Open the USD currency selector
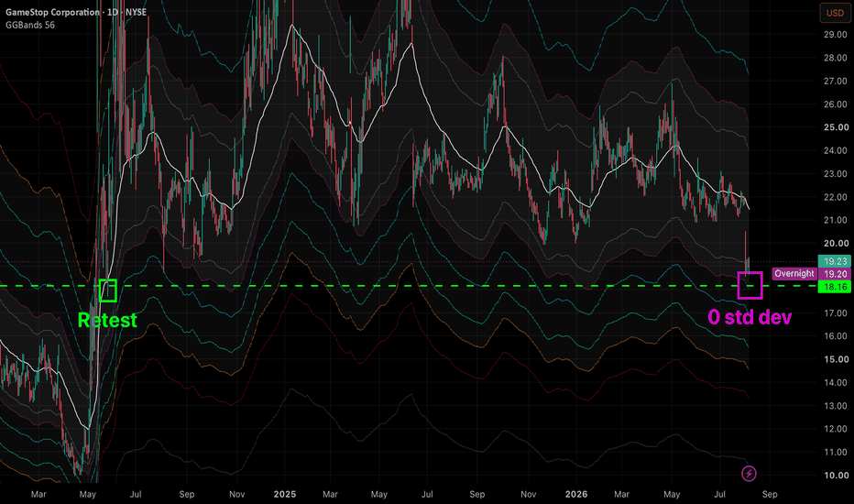 tap(835, 13)
